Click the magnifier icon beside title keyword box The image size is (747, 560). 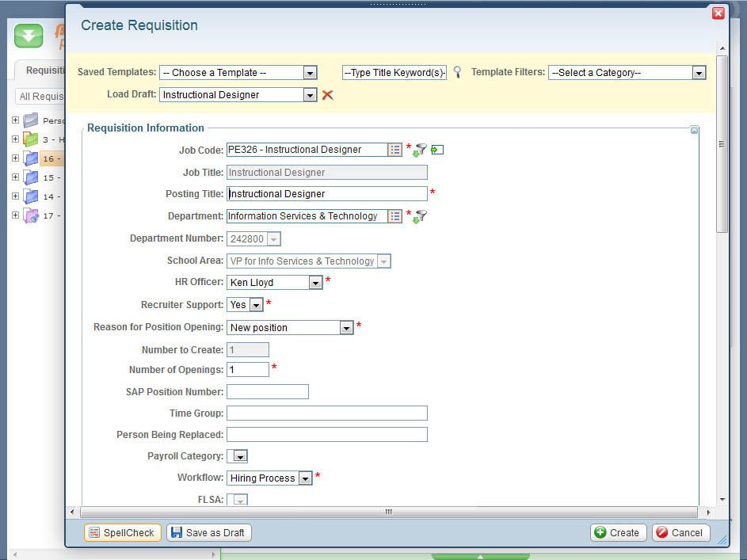457,72
